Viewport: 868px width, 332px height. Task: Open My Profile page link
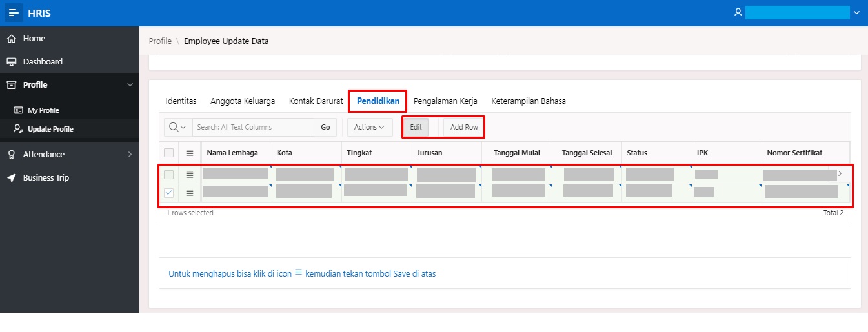pyautogui.click(x=43, y=110)
